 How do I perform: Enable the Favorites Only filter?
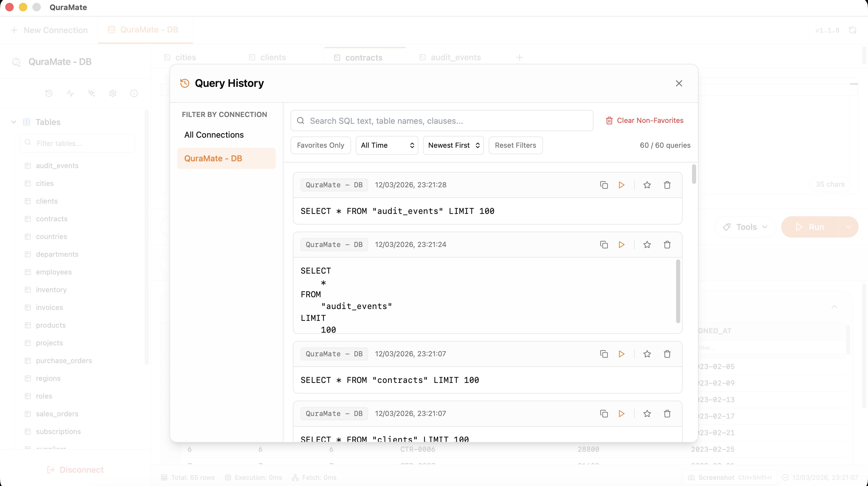point(320,145)
